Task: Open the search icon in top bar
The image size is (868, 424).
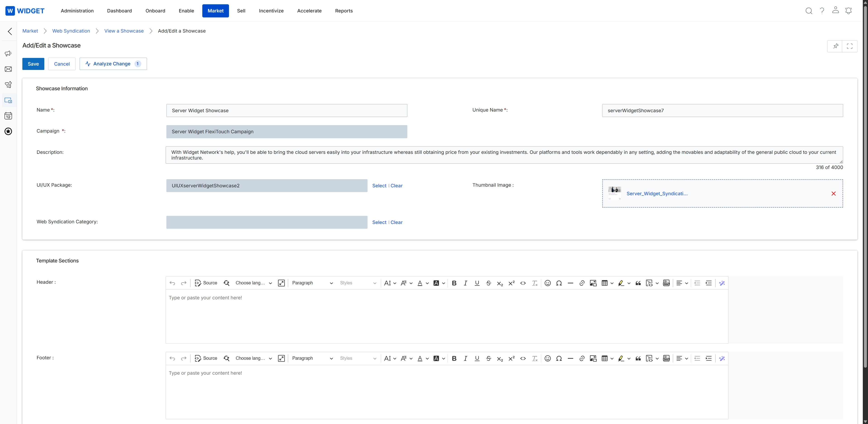Action: point(809,11)
